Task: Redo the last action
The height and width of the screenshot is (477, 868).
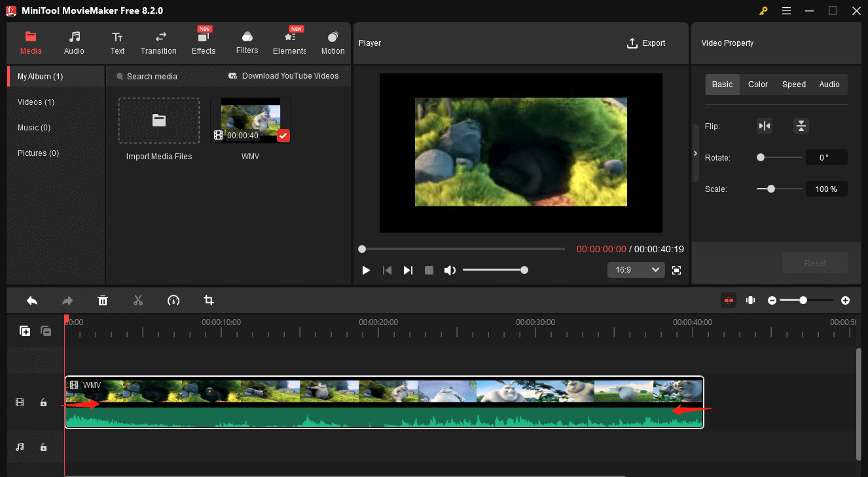Action: pos(67,301)
